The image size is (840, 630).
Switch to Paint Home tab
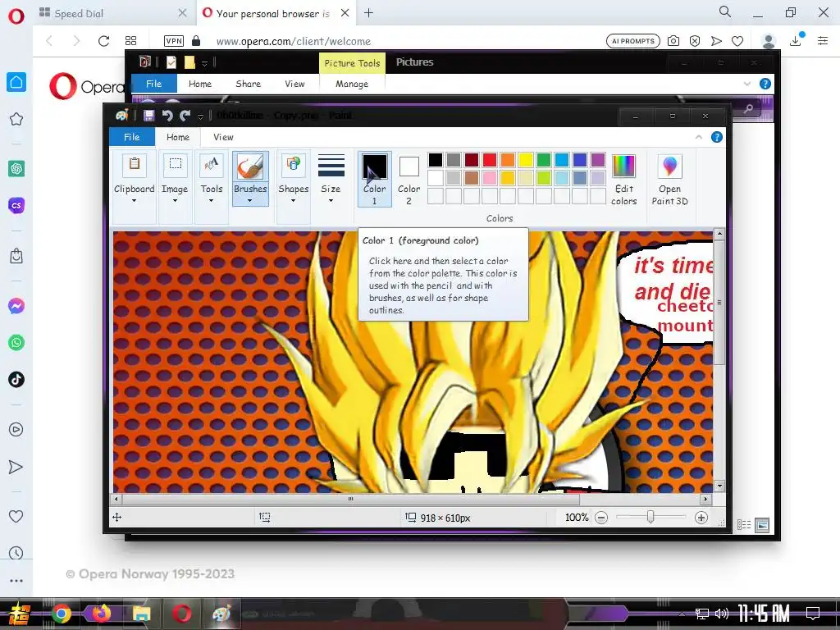click(178, 137)
